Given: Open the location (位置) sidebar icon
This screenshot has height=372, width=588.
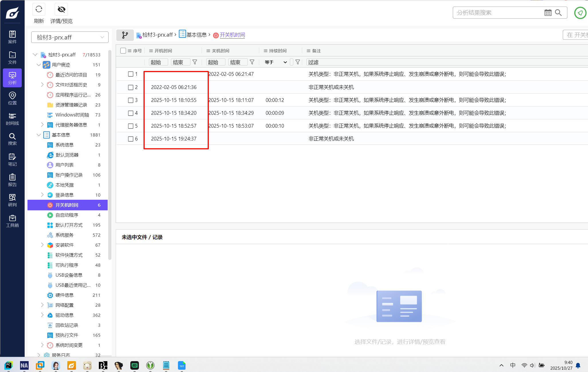Looking at the screenshot, I should pyautogui.click(x=12, y=98).
